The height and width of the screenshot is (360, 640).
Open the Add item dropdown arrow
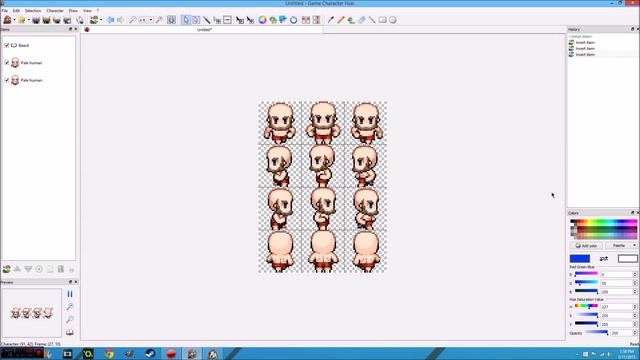point(101,20)
